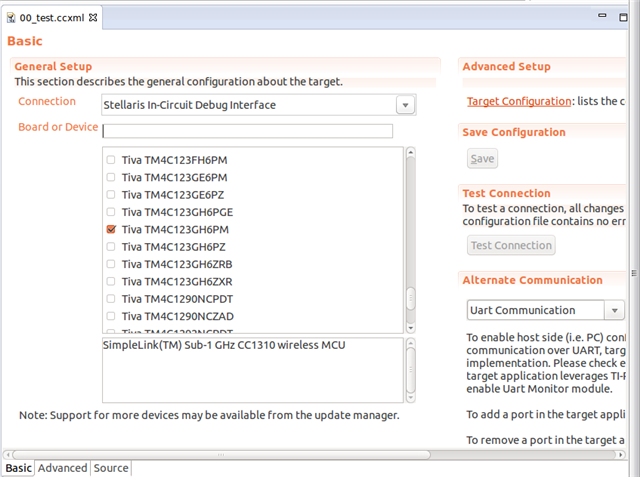The height and width of the screenshot is (477, 640).
Task: Open the Connection dropdown list
Action: pos(405,105)
